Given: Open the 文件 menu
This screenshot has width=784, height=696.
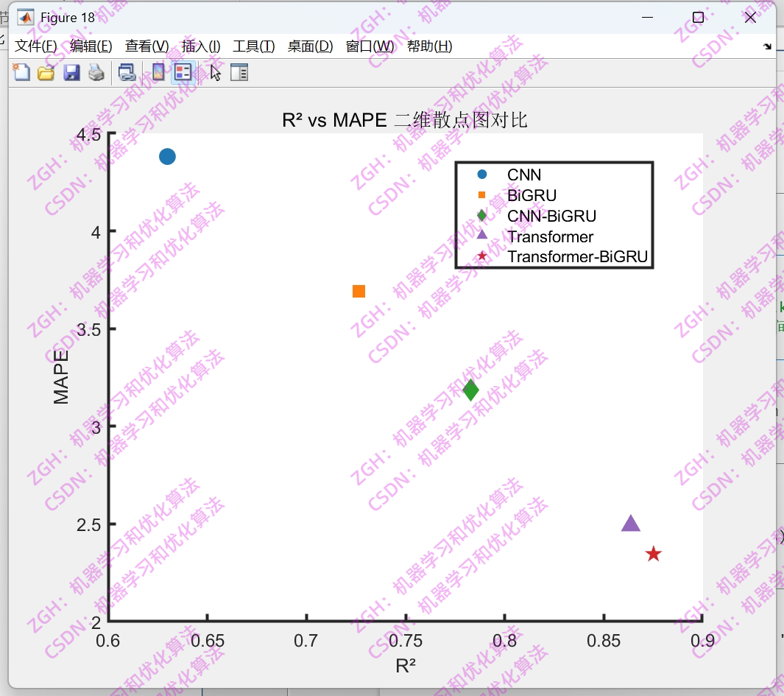Looking at the screenshot, I should [x=35, y=46].
